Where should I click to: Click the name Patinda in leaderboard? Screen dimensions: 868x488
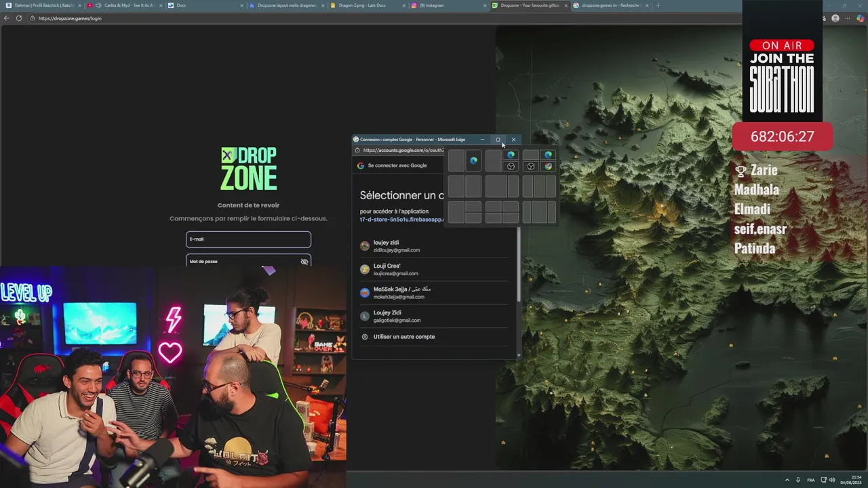755,249
